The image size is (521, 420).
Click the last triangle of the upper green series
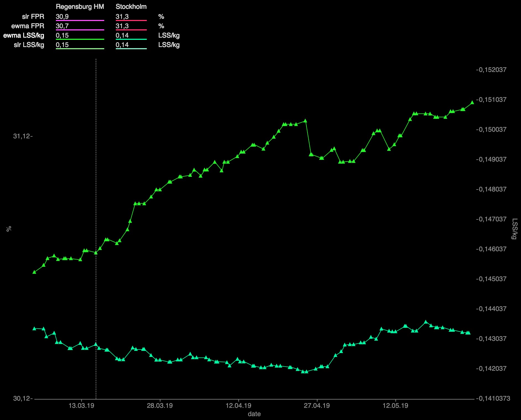(472, 102)
